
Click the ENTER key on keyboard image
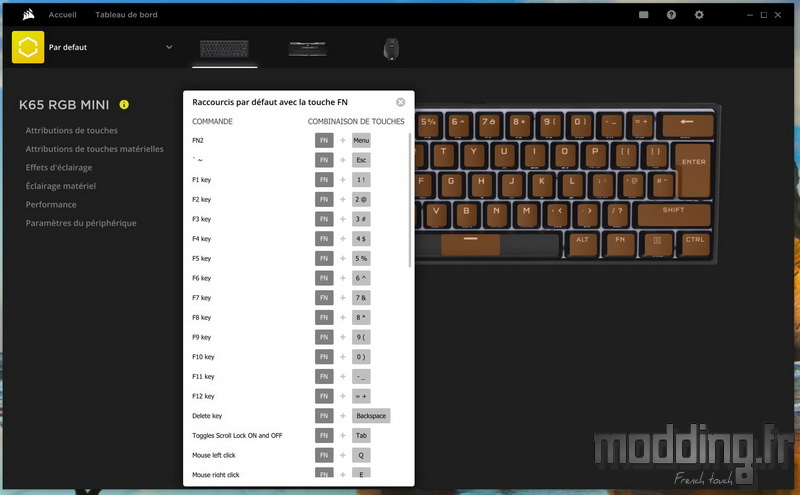tap(693, 171)
